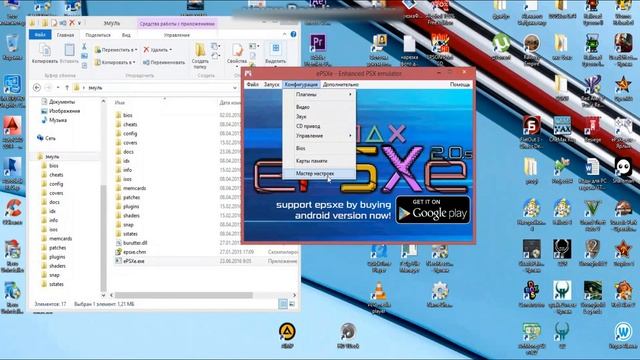Open Удалить dropdown arrow

click(171, 50)
